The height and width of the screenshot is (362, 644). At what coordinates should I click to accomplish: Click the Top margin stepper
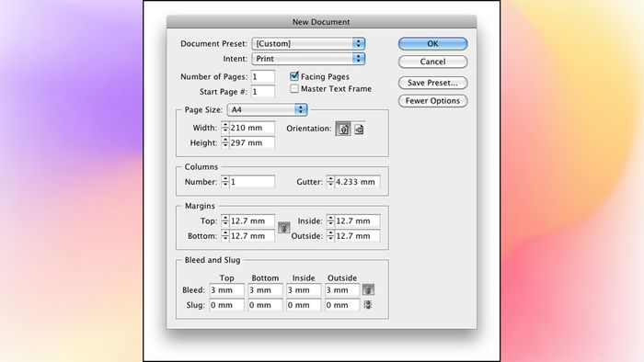225,221
